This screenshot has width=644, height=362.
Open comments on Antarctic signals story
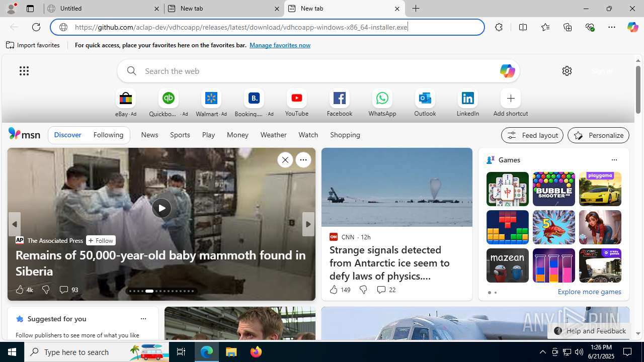click(385, 290)
